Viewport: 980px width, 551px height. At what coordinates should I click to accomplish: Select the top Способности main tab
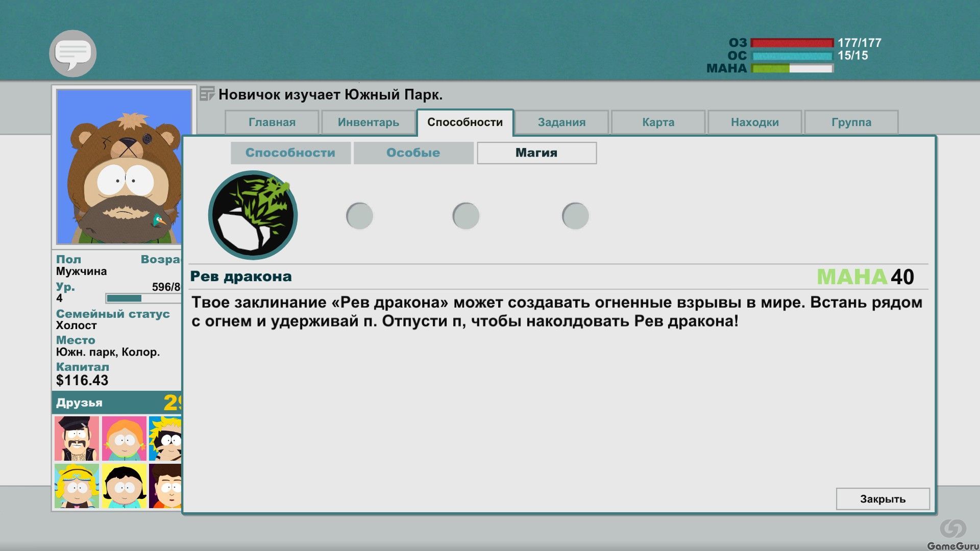pos(465,122)
